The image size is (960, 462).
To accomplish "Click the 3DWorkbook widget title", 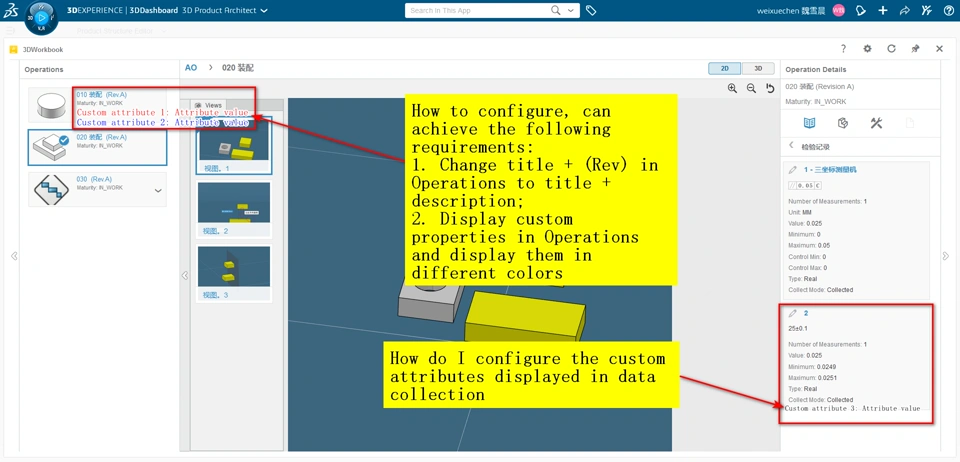I will tap(43, 49).
